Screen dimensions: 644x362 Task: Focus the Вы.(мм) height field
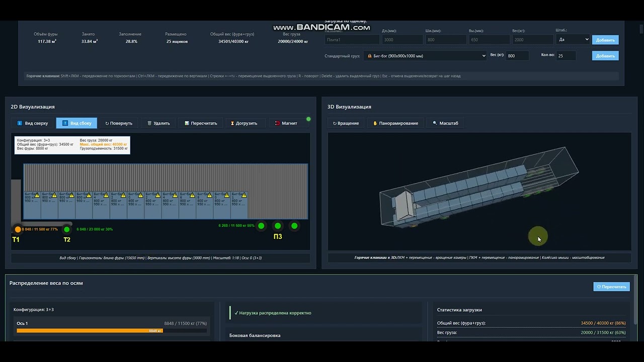click(489, 39)
